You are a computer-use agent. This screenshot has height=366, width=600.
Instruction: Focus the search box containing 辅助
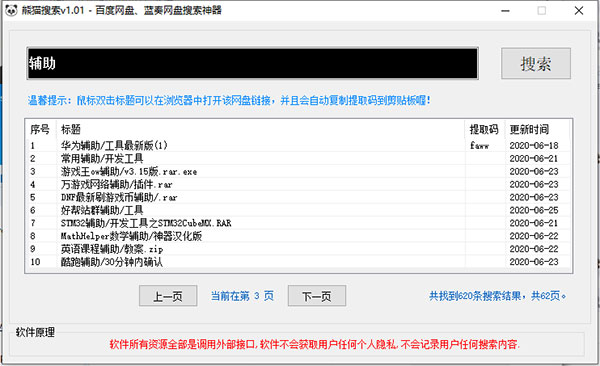pyautogui.click(x=253, y=64)
